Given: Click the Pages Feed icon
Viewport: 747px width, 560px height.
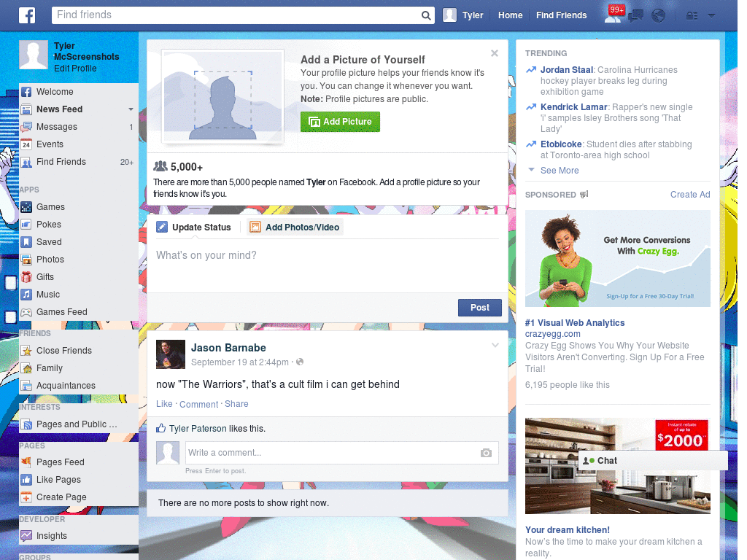Looking at the screenshot, I should click(27, 462).
